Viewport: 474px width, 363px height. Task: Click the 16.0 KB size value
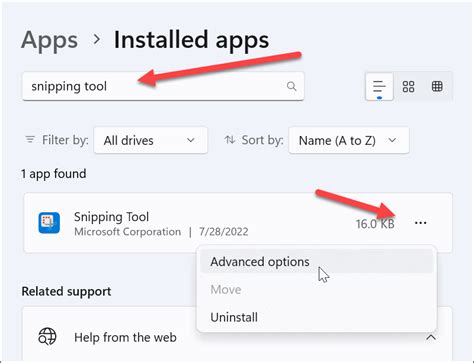[x=375, y=224]
